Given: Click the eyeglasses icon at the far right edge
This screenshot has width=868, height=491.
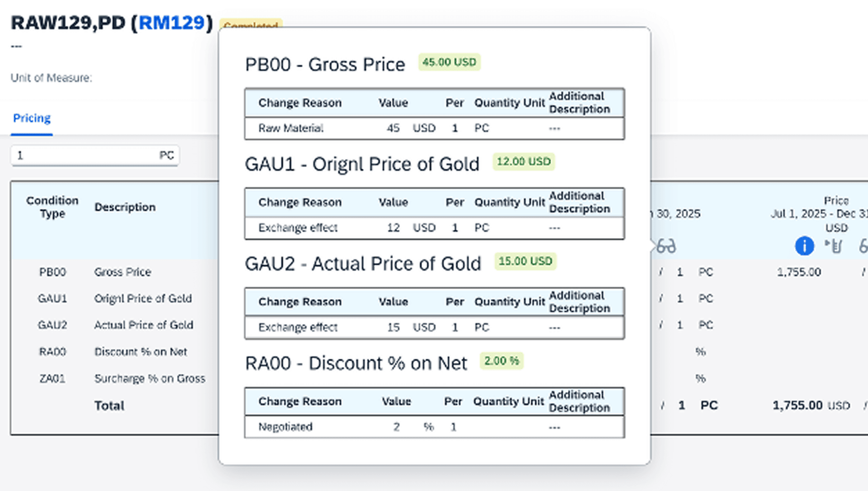Looking at the screenshot, I should (x=864, y=245).
